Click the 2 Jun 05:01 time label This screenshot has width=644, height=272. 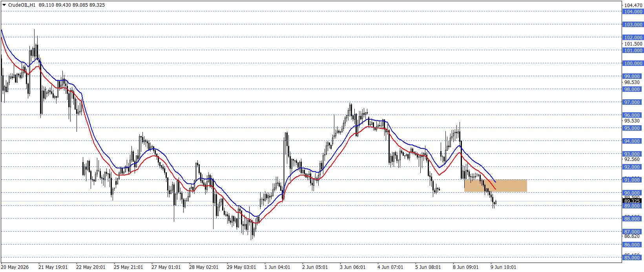[x=315, y=267]
